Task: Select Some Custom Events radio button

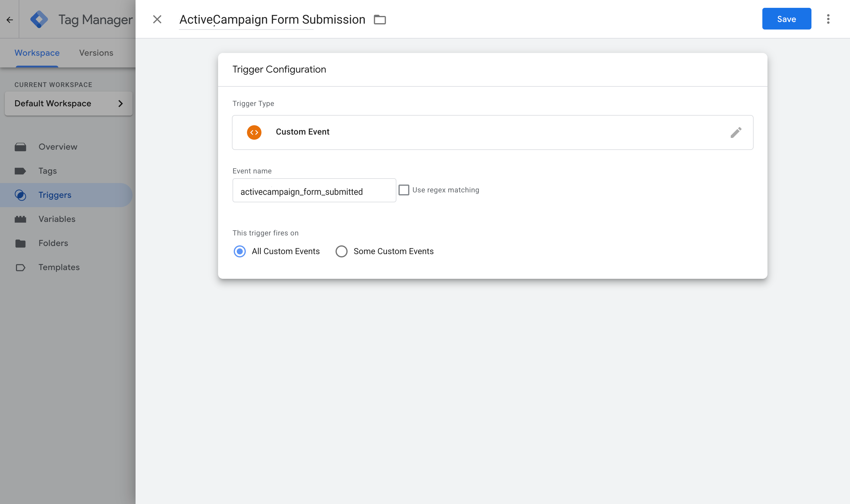Action: tap(342, 251)
